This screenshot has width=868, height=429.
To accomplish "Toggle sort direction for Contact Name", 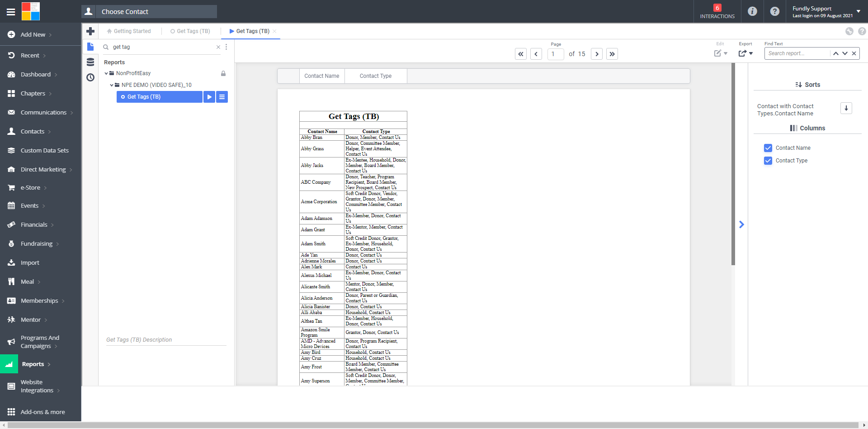I will point(846,108).
